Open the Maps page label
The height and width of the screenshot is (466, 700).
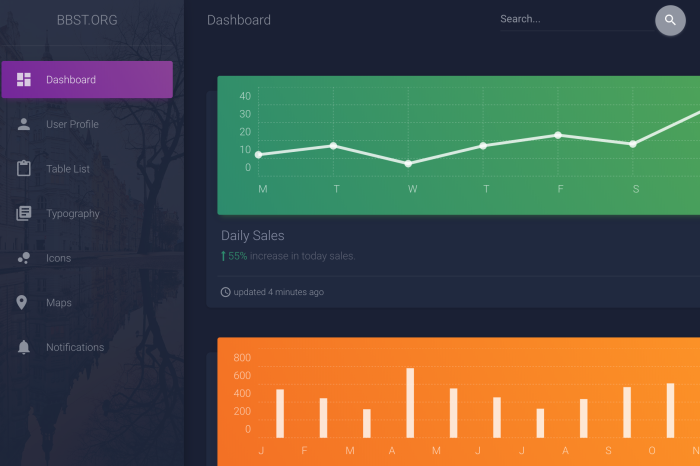59,303
